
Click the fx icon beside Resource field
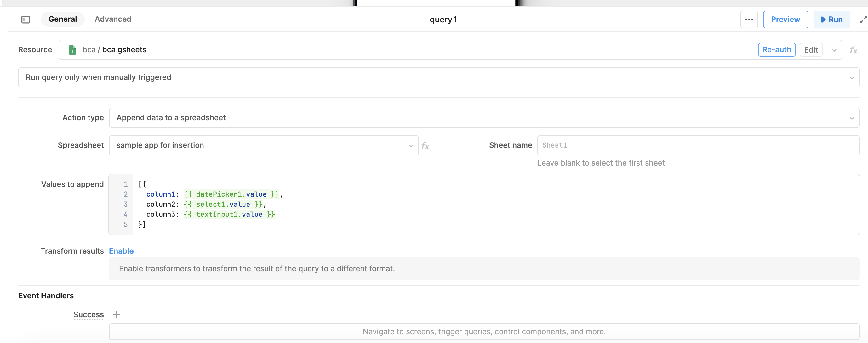click(x=853, y=50)
